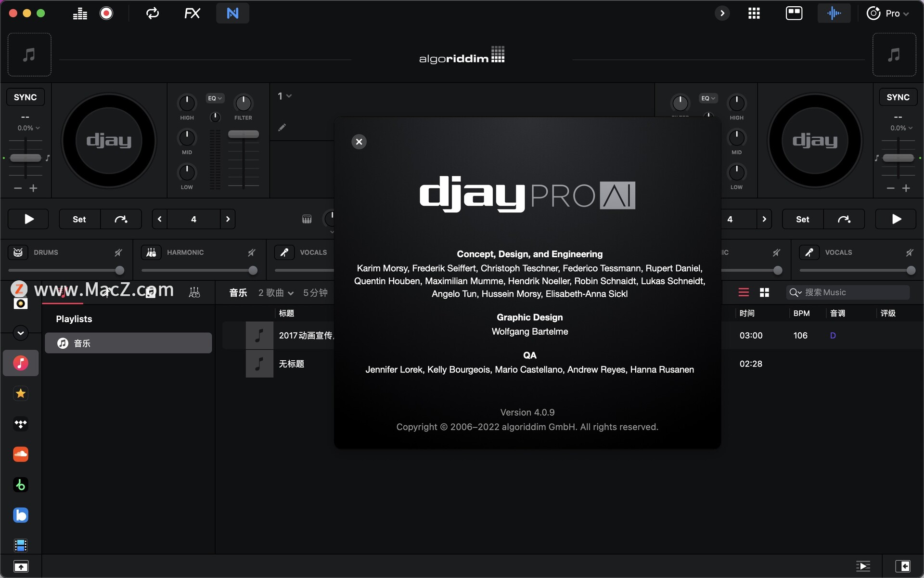Viewport: 924px width, 578px height.
Task: Open the Beatsource source
Action: 21,515
